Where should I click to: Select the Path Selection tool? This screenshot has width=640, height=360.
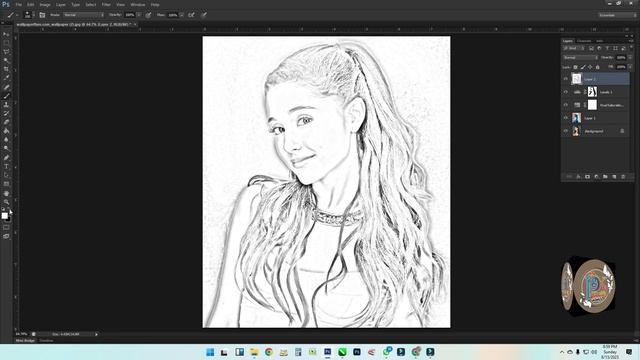[6, 175]
